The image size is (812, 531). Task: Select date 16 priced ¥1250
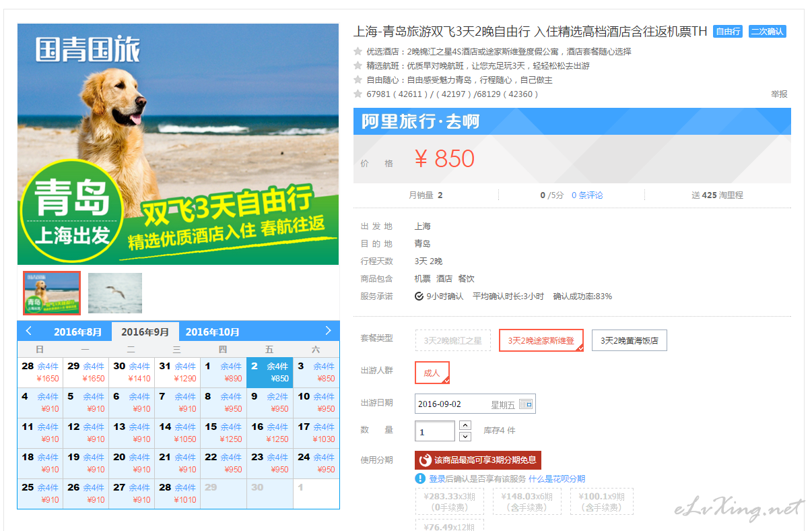[269, 433]
